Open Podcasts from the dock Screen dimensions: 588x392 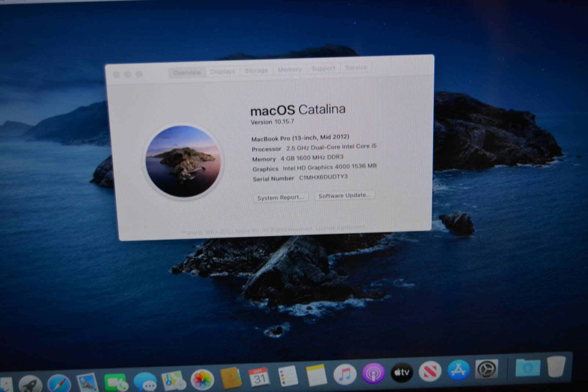[373, 374]
